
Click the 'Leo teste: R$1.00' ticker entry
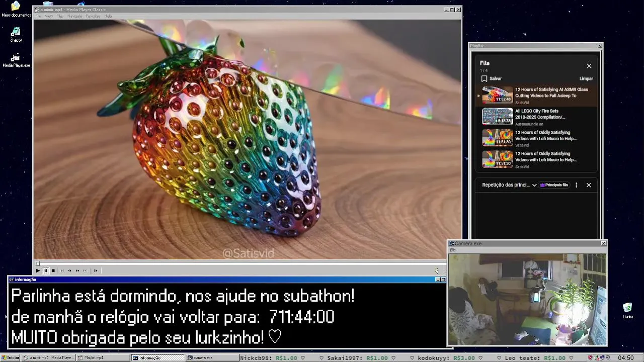(x=535, y=358)
